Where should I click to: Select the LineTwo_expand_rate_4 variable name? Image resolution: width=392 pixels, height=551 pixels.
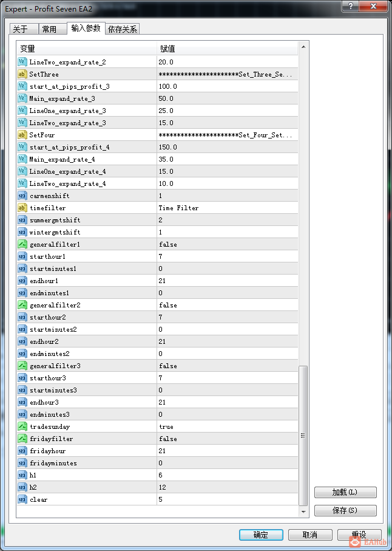pos(68,183)
